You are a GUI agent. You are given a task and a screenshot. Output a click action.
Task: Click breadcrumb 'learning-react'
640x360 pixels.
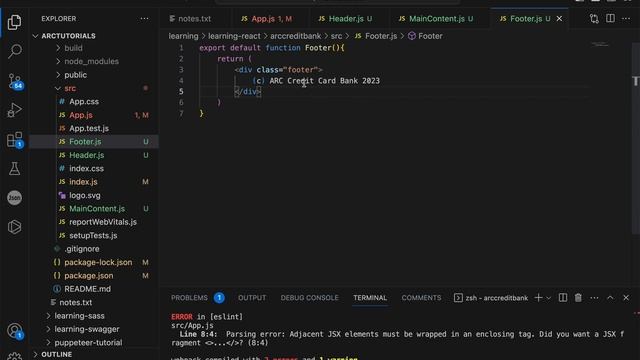234,36
